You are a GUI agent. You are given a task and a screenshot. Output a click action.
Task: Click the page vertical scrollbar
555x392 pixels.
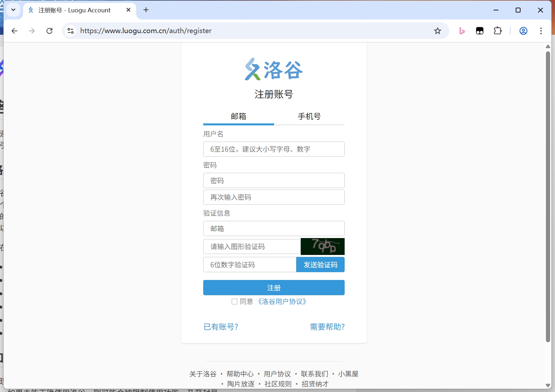[548, 195]
